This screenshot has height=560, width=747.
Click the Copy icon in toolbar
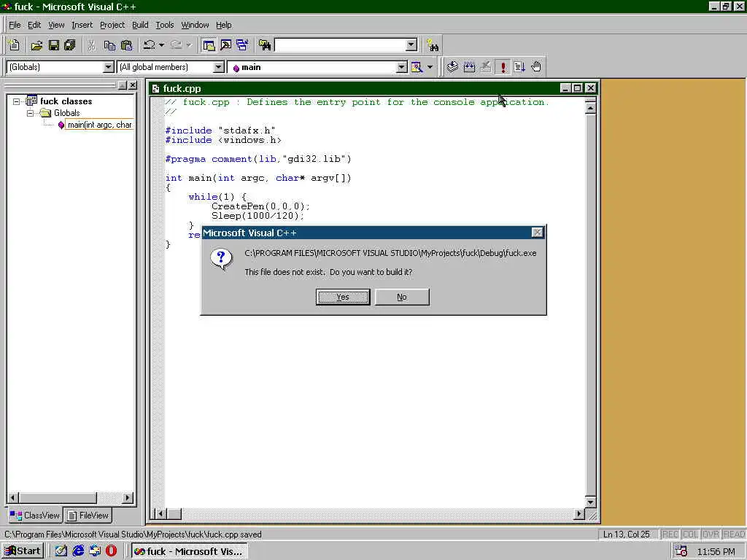click(x=109, y=45)
